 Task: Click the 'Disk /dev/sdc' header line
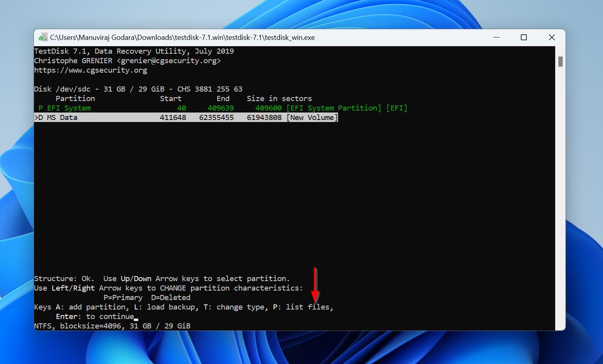click(138, 89)
